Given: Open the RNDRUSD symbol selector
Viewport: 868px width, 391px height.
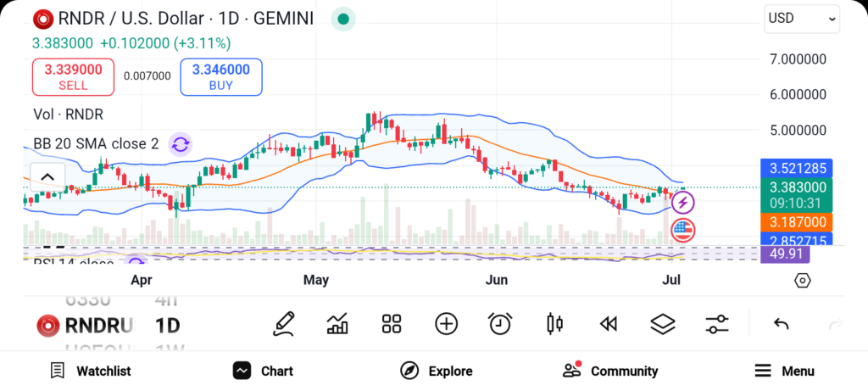Looking at the screenshot, I should [x=86, y=326].
